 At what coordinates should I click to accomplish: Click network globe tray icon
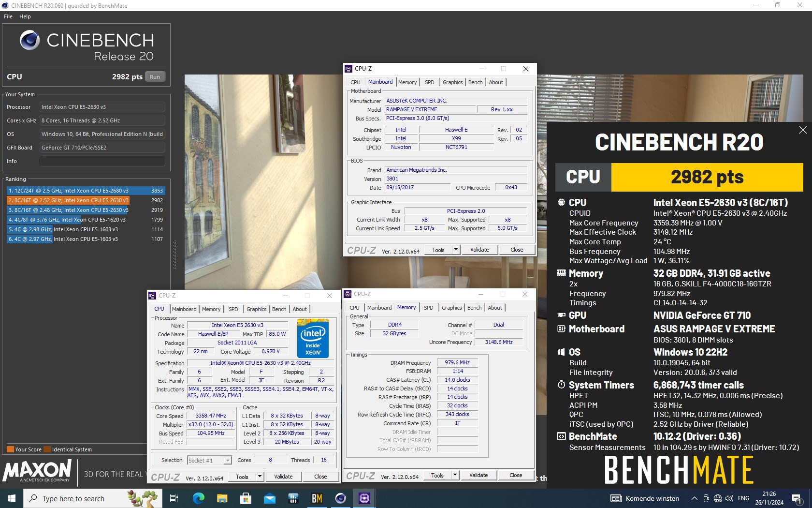pyautogui.click(x=718, y=498)
